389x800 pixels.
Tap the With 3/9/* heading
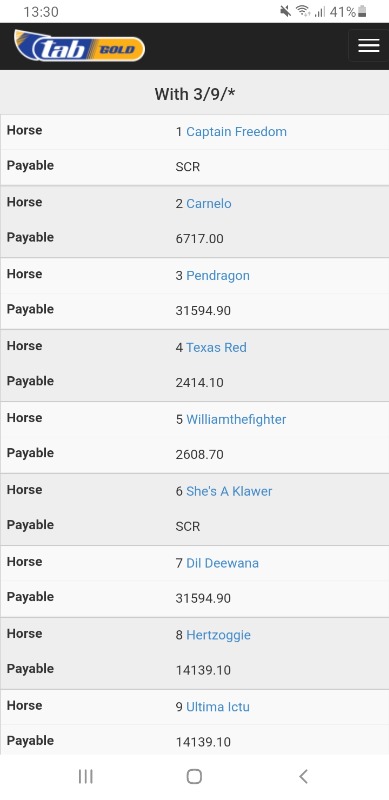[x=195, y=94]
